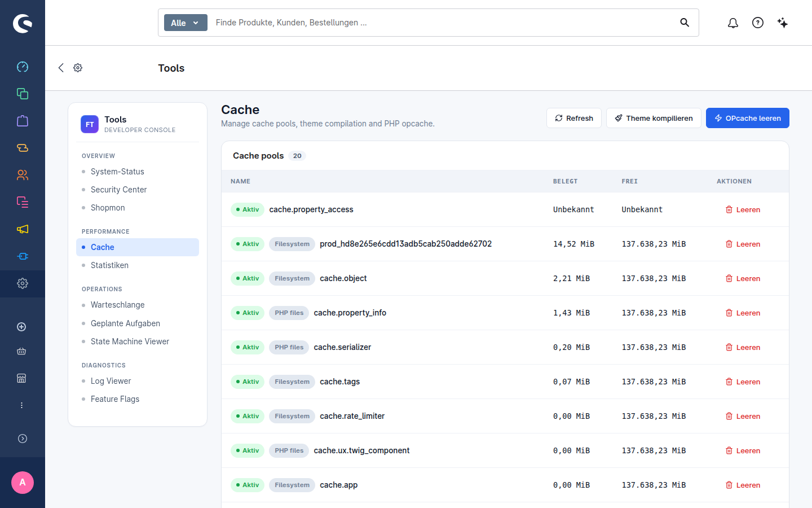
Task: Open the Dashboard icon in sidebar
Action: point(23,67)
